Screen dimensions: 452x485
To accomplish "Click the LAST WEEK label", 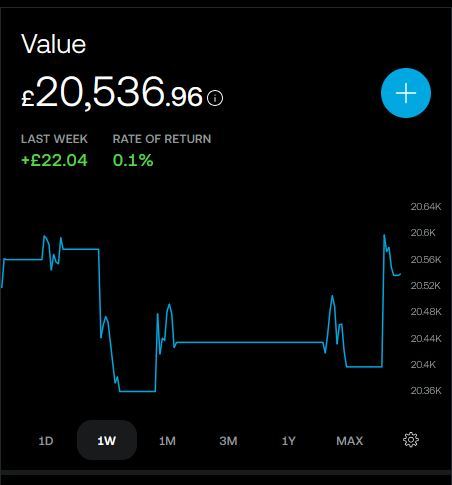I will (x=54, y=139).
